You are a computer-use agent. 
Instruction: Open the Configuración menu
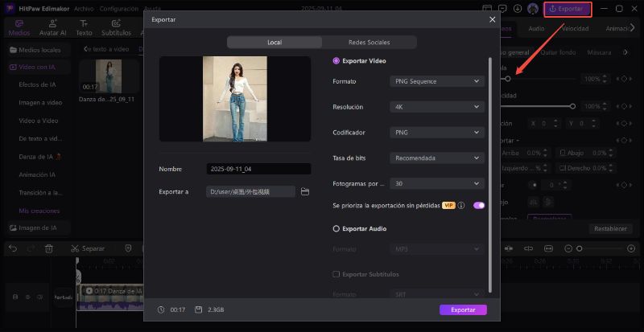pos(118,9)
